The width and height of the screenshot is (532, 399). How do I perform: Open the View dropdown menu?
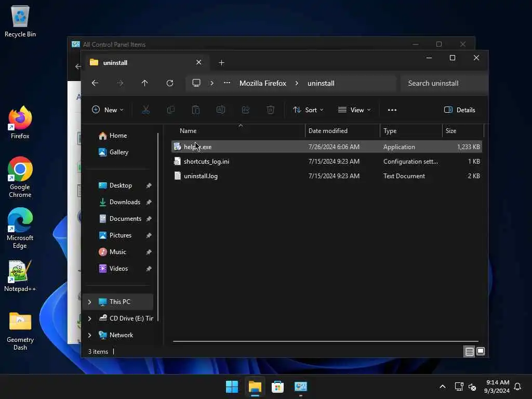(x=354, y=110)
